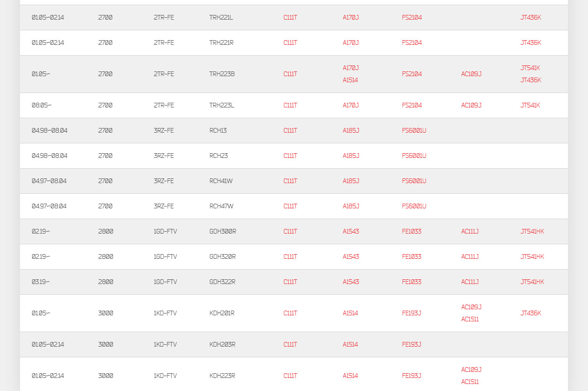Open FS2104 link in TRH221L row
The image size is (588, 391).
click(412, 18)
